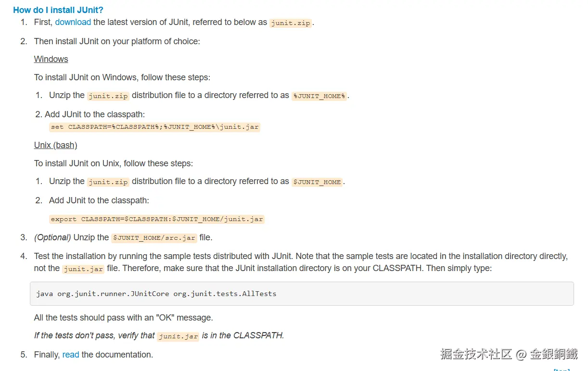Image resolution: width=588 pixels, height=371 pixels.
Task: Click the export CLASSPATH bash command snippet
Action: (157, 219)
